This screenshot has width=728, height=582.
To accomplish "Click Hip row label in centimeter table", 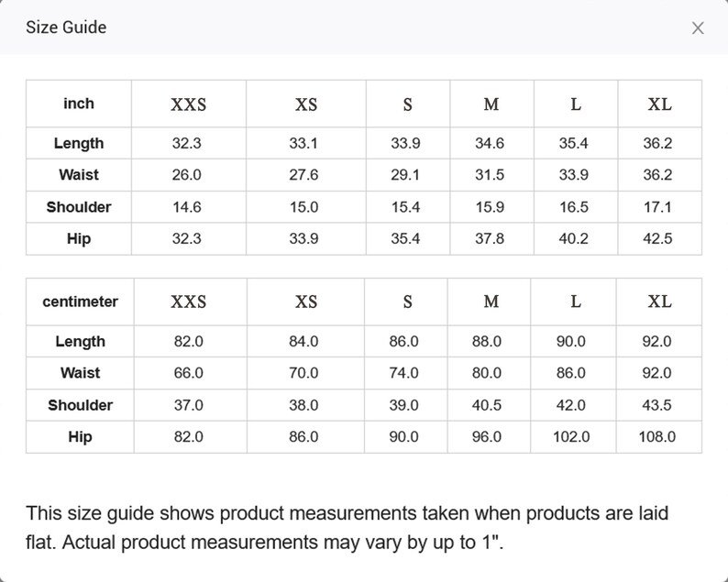I will (80, 437).
